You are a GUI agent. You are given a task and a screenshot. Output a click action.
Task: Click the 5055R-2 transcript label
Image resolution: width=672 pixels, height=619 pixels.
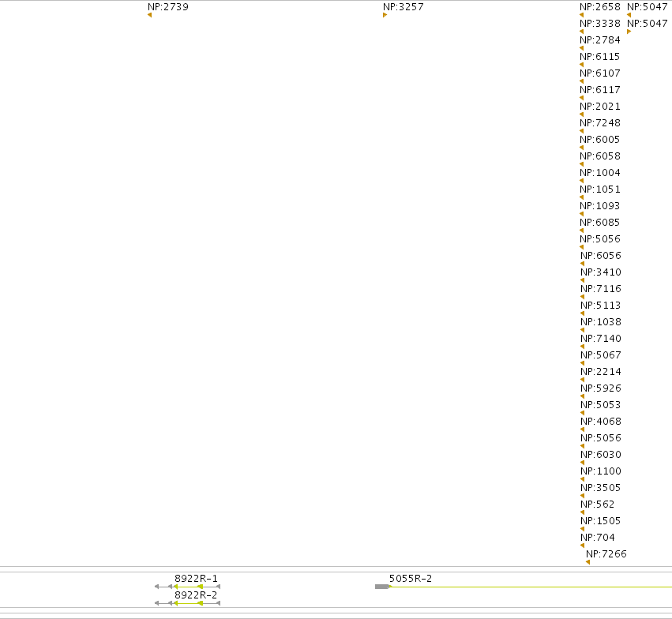pyautogui.click(x=411, y=579)
